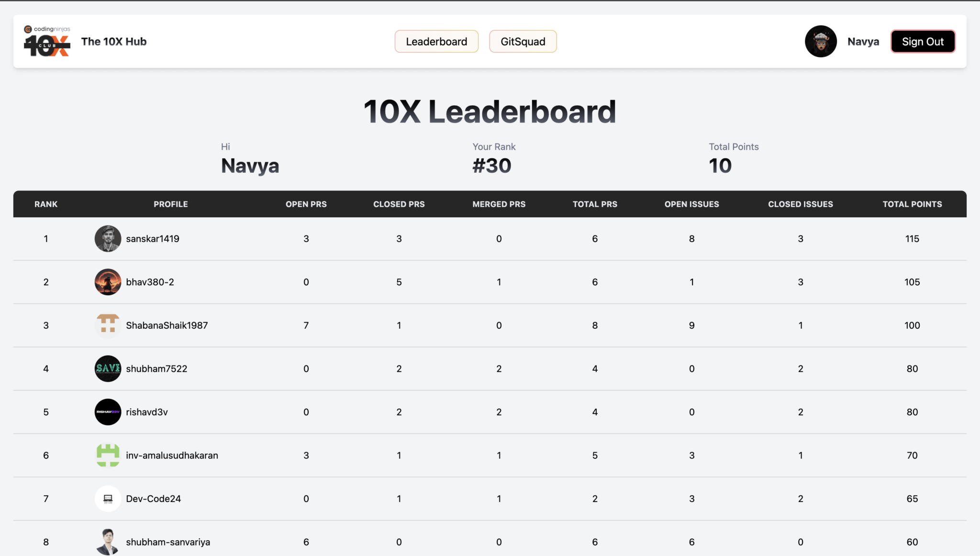
Task: Open the Leaderboard tab
Action: point(436,41)
